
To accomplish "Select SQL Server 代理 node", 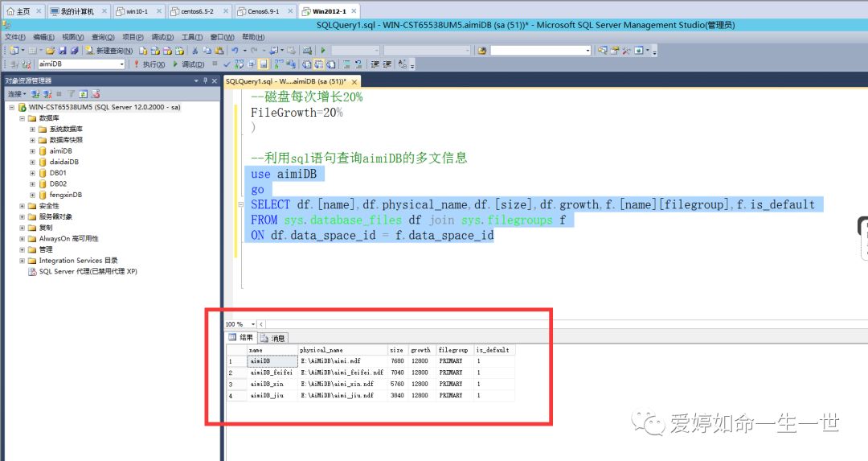I will click(x=88, y=271).
